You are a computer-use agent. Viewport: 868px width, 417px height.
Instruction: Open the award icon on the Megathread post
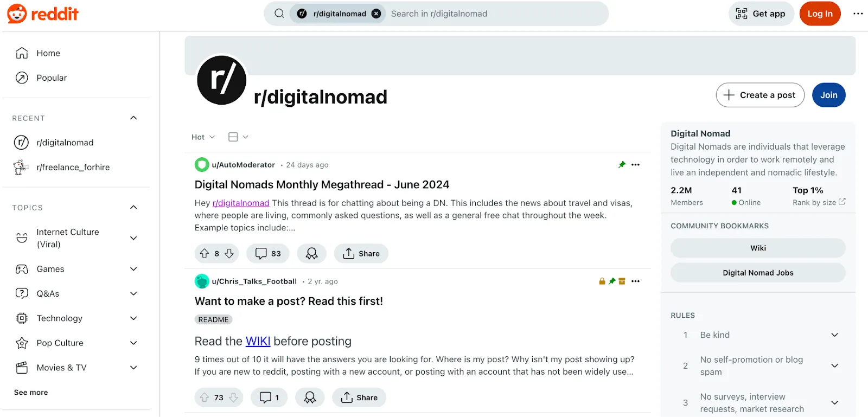coord(312,253)
